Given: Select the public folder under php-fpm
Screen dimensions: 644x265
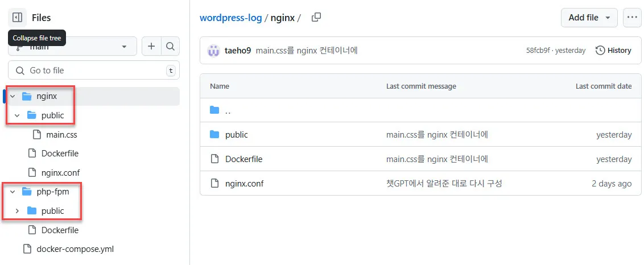Looking at the screenshot, I should point(52,211).
